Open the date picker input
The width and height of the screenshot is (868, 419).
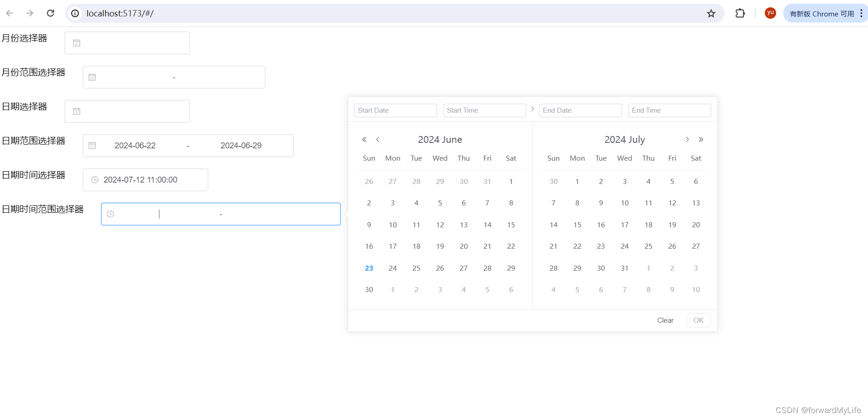click(127, 111)
